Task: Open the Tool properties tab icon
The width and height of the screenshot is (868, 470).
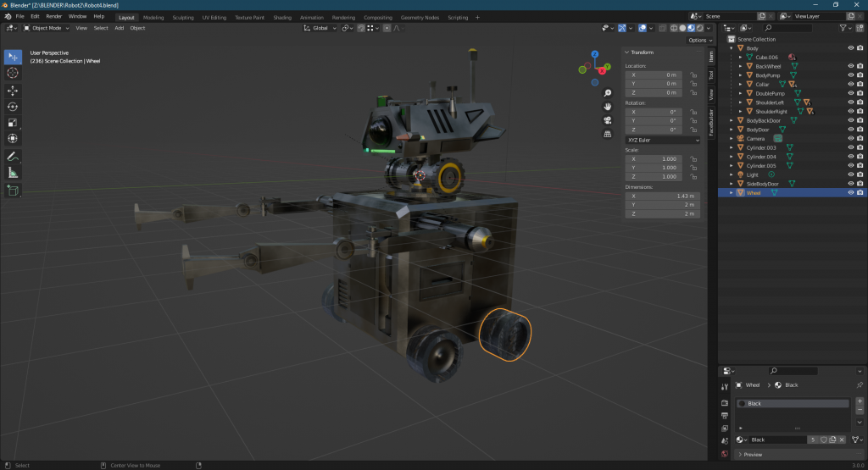Action: coord(725,386)
